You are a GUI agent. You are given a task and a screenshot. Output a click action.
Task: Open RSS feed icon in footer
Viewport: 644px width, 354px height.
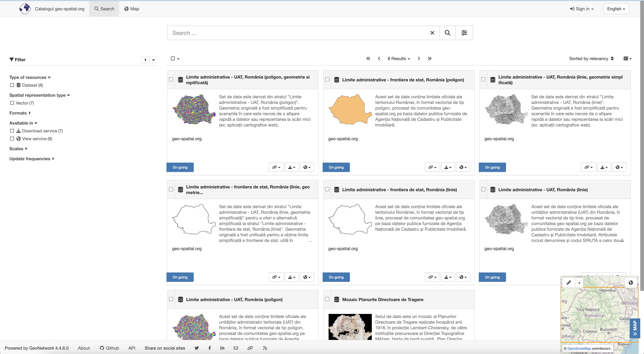265,348
